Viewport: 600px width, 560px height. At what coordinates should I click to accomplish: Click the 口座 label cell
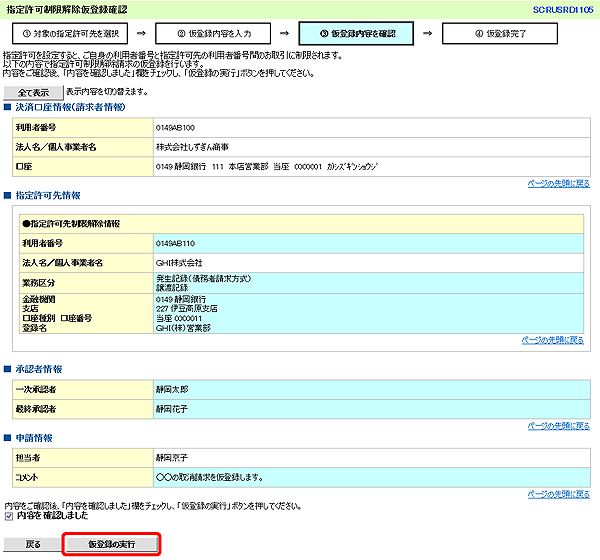click(83, 167)
